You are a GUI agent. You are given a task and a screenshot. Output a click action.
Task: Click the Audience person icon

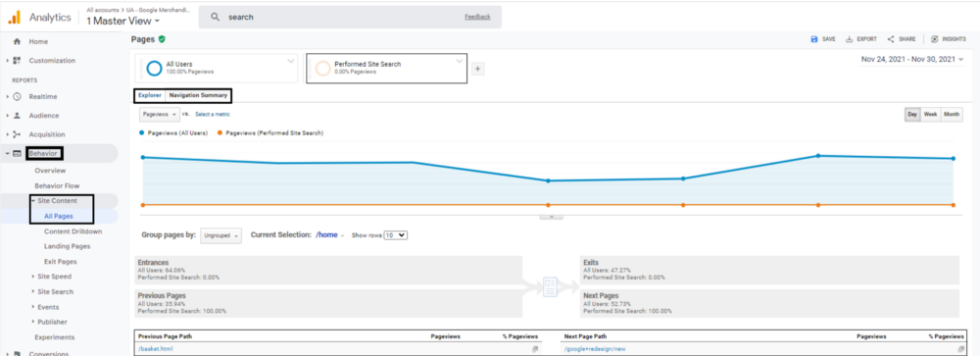click(17, 116)
